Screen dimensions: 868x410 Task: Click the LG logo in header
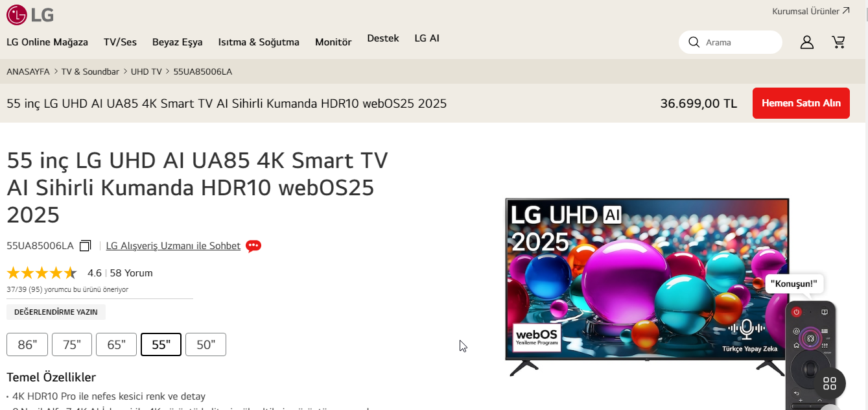[x=30, y=14]
